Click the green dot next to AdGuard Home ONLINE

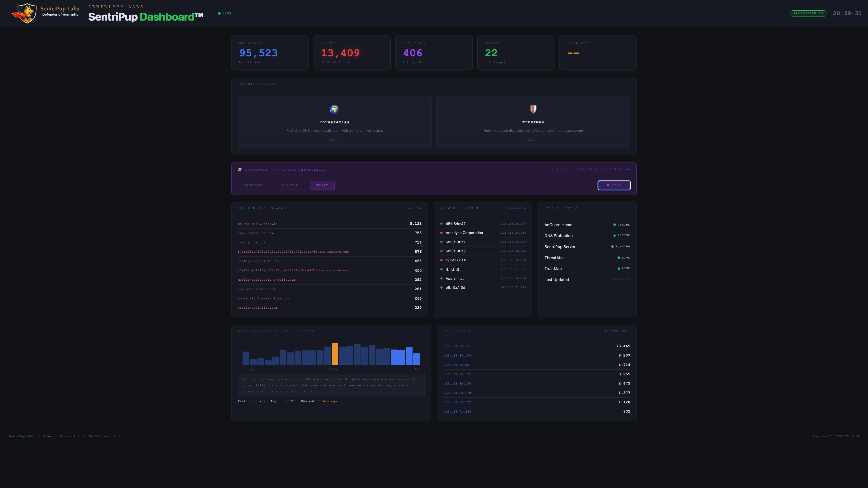pyautogui.click(x=614, y=225)
